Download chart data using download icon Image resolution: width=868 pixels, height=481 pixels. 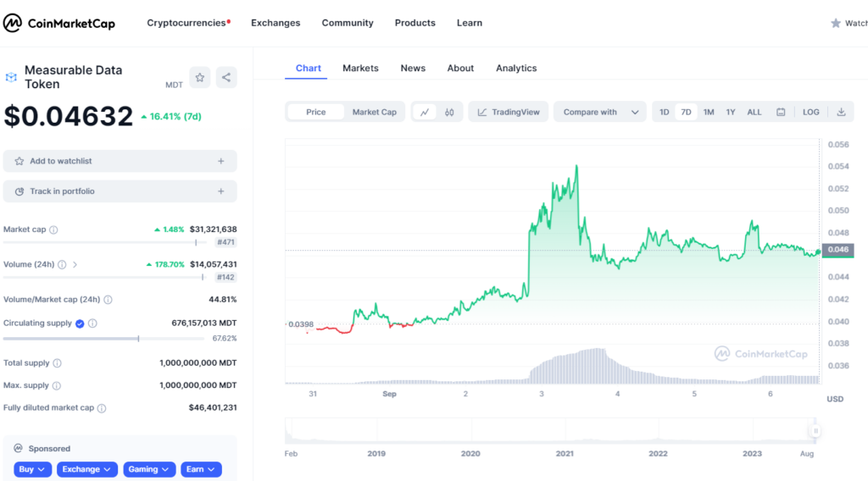point(841,112)
